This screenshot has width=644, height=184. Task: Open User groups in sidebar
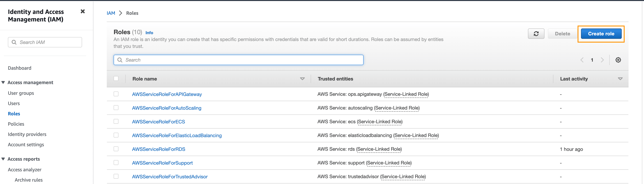pos(21,93)
